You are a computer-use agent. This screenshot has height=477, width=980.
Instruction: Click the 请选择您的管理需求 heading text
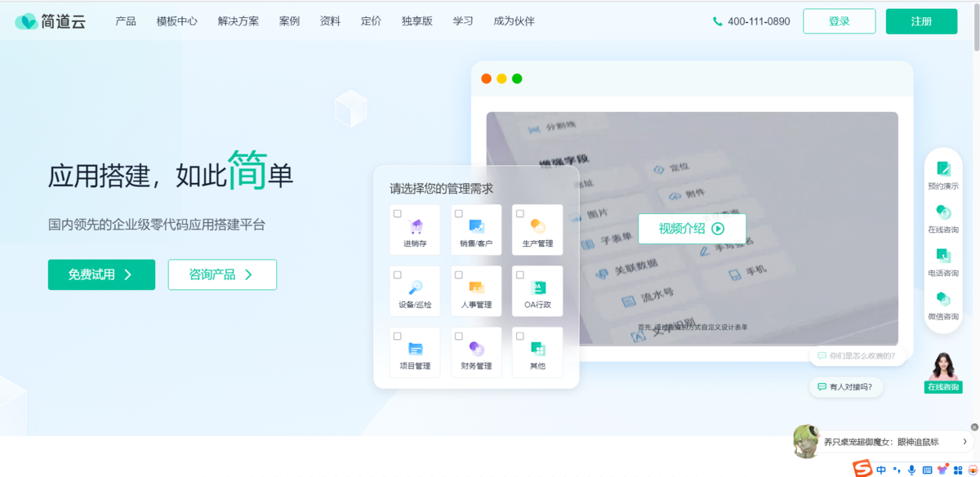(441, 189)
